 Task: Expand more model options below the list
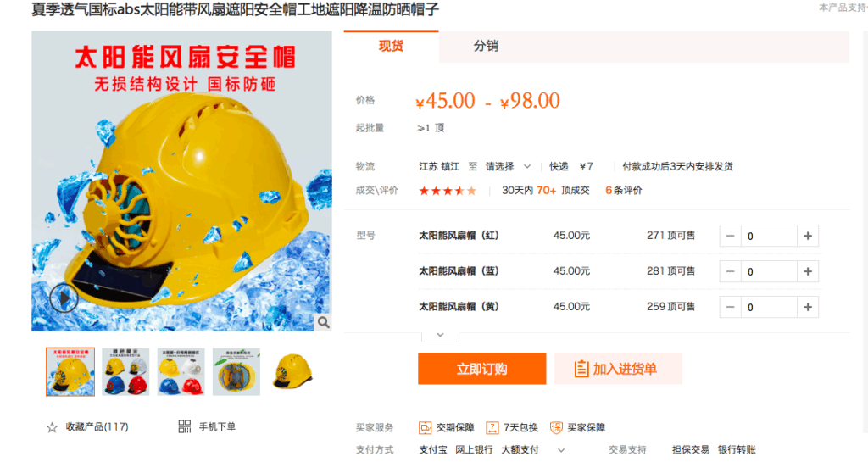(440, 335)
